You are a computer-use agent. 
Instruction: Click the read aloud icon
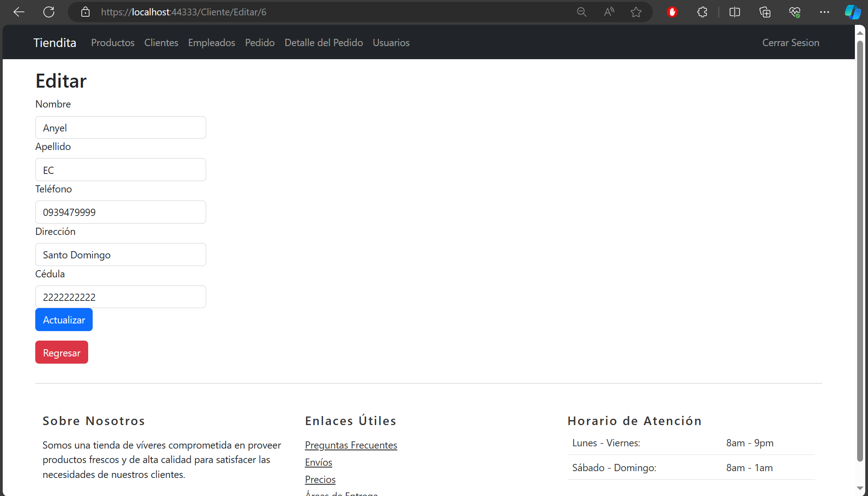tap(609, 12)
